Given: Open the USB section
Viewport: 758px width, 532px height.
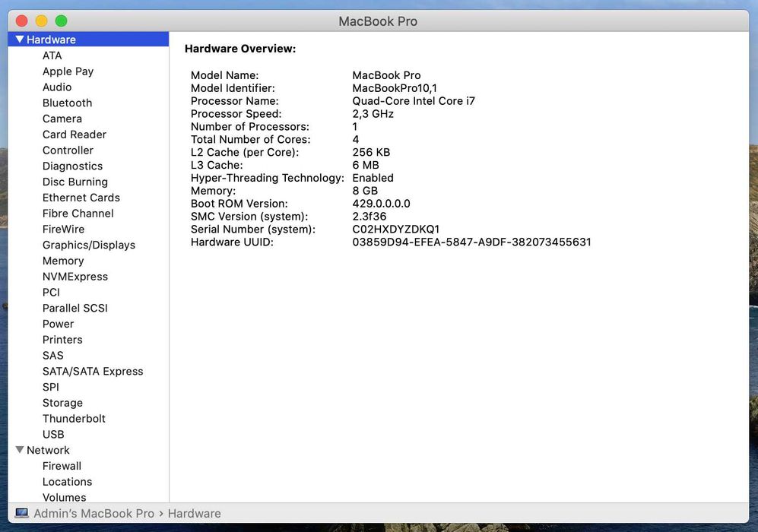Looking at the screenshot, I should pyautogui.click(x=53, y=435).
